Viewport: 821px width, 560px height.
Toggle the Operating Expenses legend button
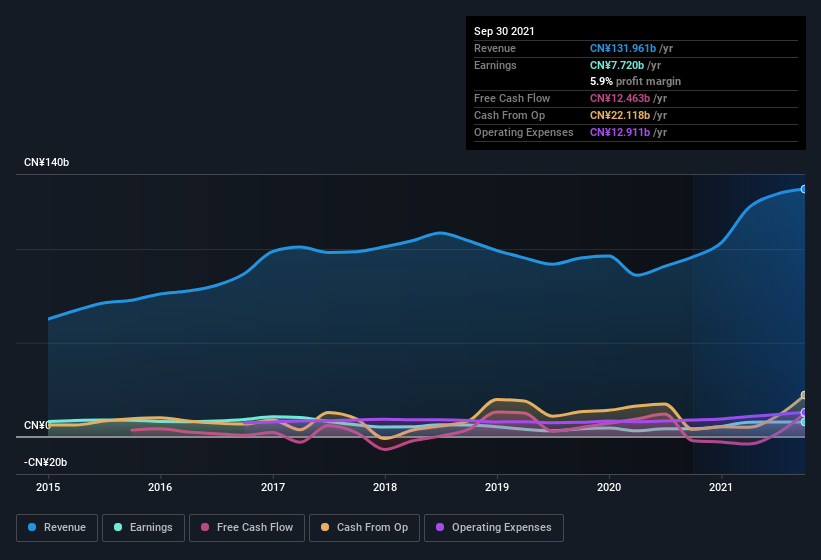494,528
